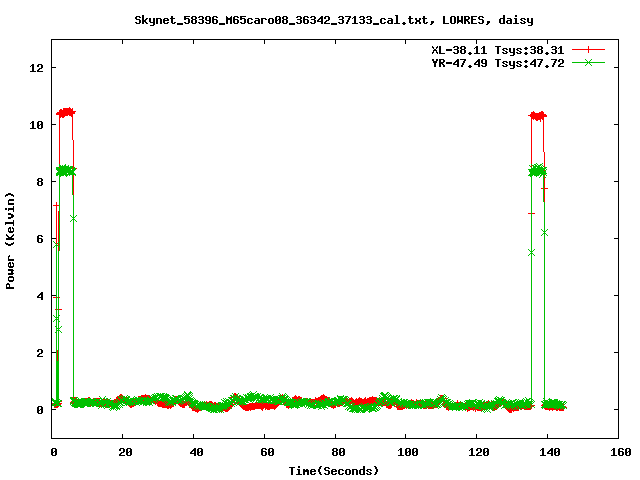Screen dimensions: 640x480
Task: Click the x-axis tick label 80
Action: (x=338, y=452)
